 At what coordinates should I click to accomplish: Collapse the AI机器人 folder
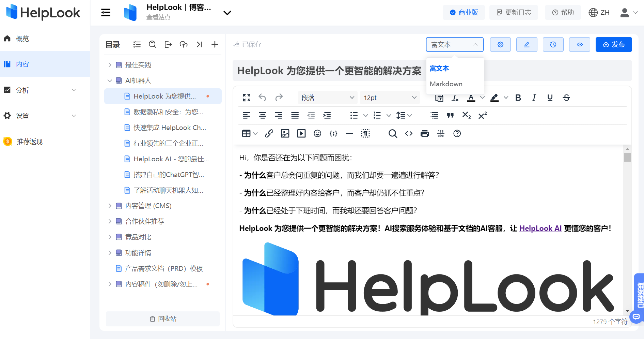click(110, 80)
